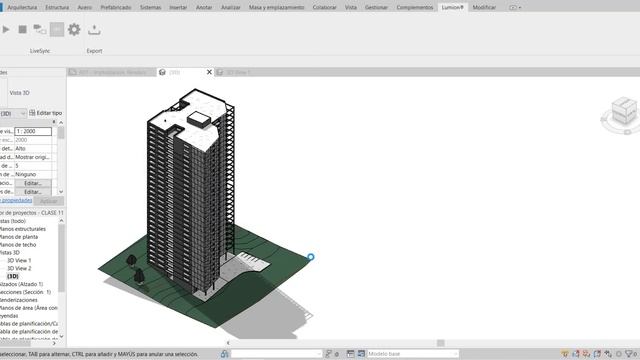Open the Gestionar ribbon tab
This screenshot has height=360, width=640.
(x=376, y=7)
